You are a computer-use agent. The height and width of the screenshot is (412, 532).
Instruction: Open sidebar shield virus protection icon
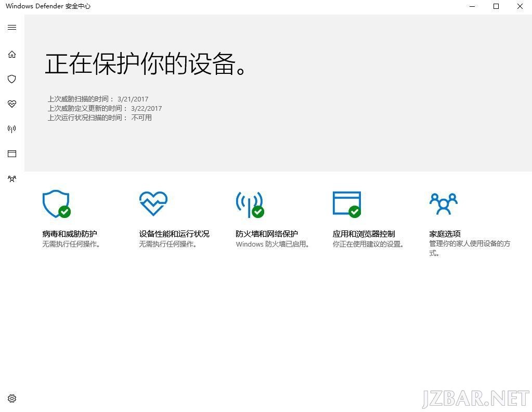pyautogui.click(x=12, y=79)
